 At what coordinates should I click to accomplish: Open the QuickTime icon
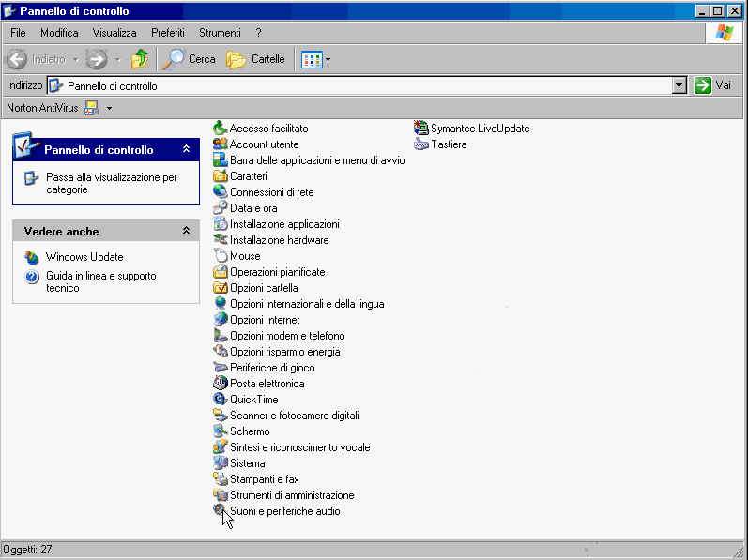[220, 400]
